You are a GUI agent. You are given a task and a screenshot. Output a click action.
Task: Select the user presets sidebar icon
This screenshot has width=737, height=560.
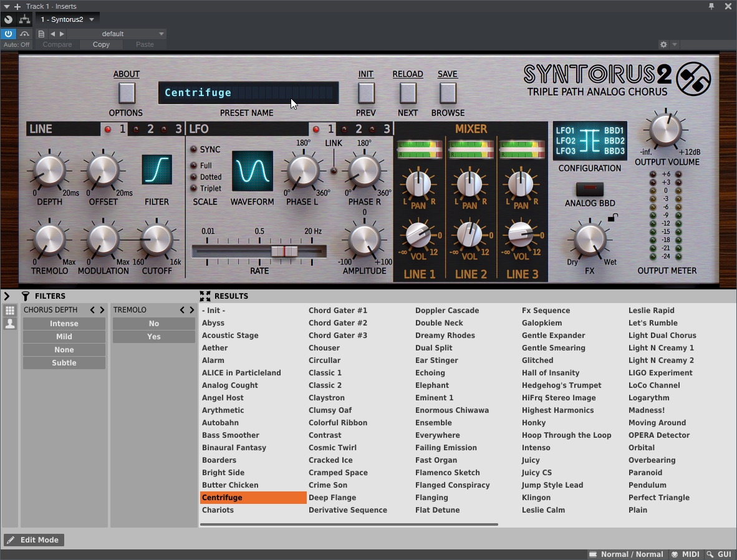[x=10, y=324]
